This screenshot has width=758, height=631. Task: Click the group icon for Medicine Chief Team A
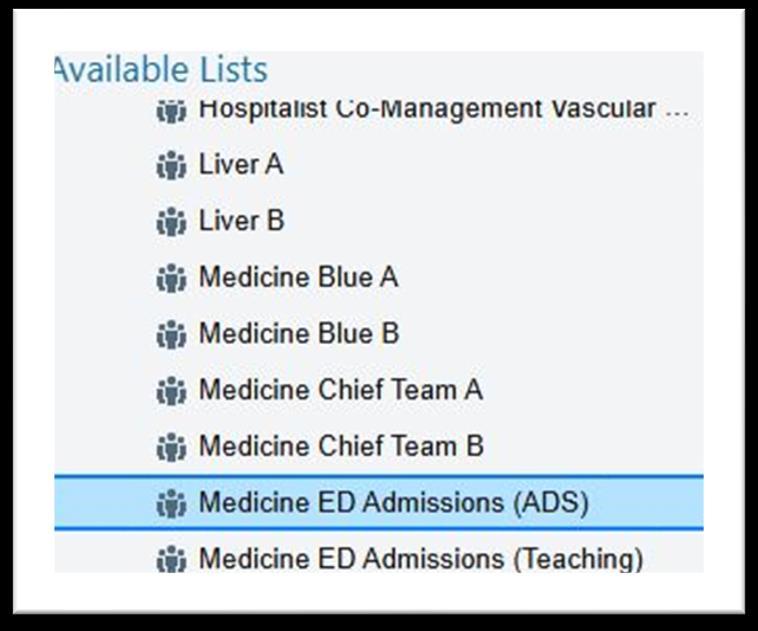point(171,390)
